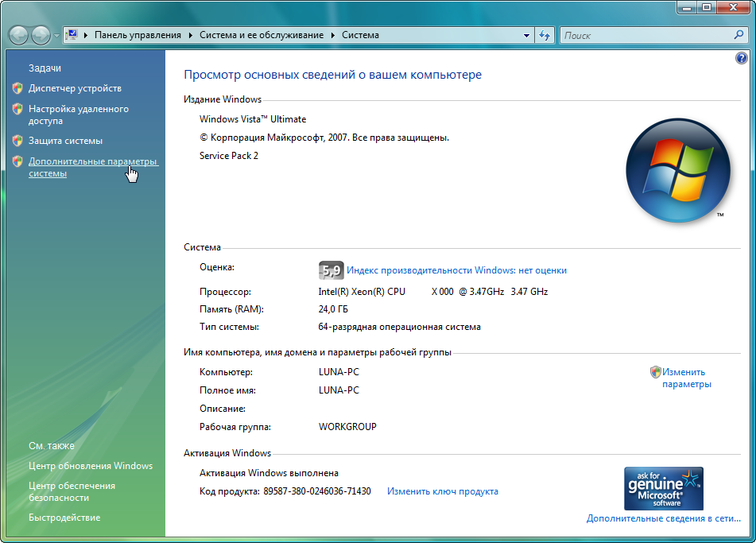The image size is (756, 543).
Task: Click the refresh icon beside the address bar
Action: pyautogui.click(x=545, y=35)
